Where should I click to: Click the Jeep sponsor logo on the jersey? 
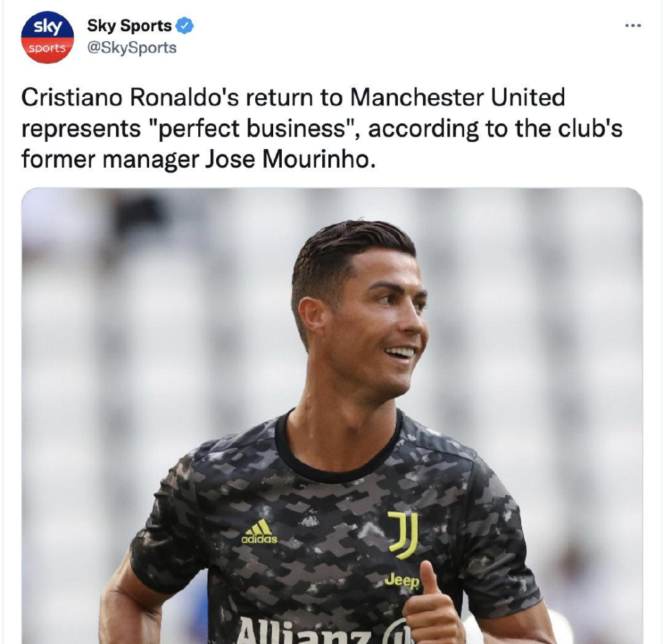402,581
